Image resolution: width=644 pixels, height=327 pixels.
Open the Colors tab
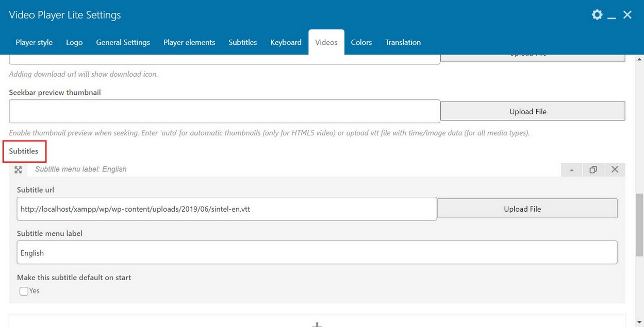361,42
